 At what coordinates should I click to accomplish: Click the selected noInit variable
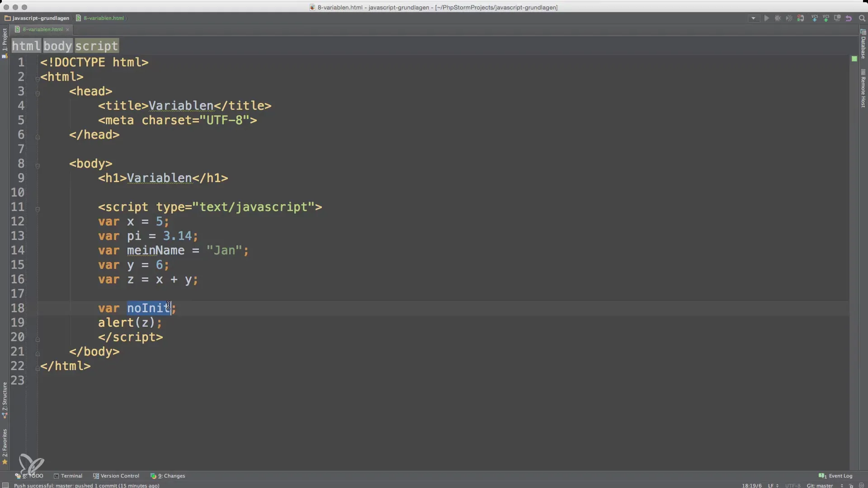click(149, 308)
